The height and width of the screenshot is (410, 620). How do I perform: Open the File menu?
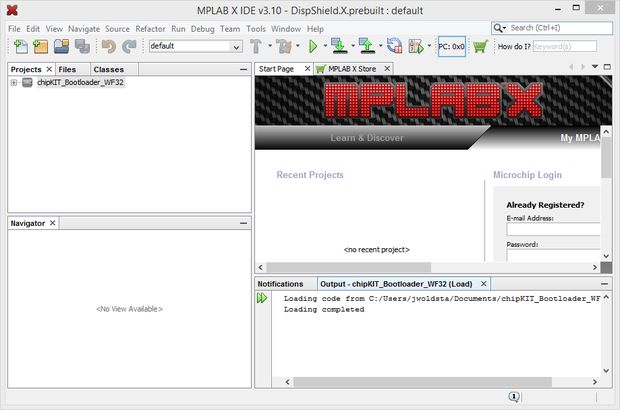point(14,29)
